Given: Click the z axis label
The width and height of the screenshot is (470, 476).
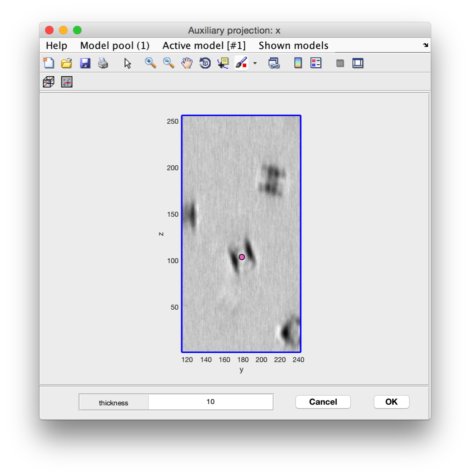Looking at the screenshot, I should point(161,234).
